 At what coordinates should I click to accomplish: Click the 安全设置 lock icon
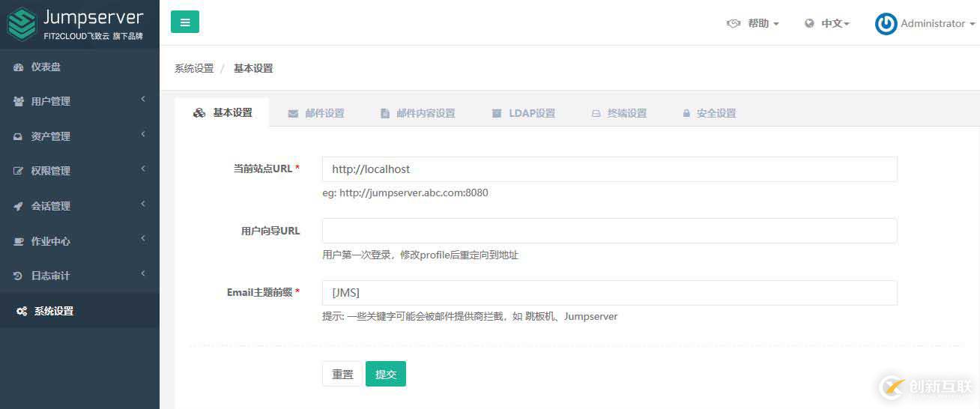click(686, 114)
